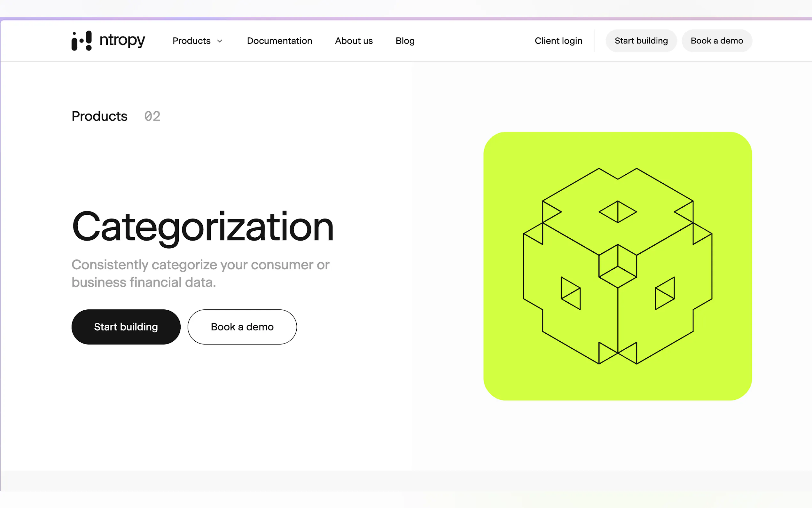Click the triangle on the cube's left face
The image size is (812, 508).
pos(570,293)
